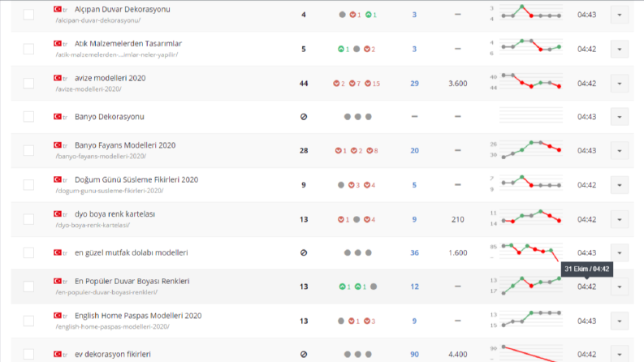Click red down 8 icon in Banyo Fayans row
The image size is (644, 362).
[x=370, y=151]
